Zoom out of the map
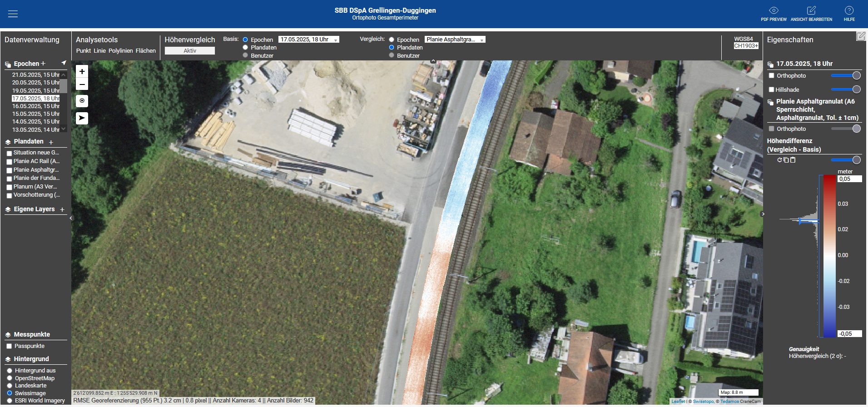 (82, 84)
